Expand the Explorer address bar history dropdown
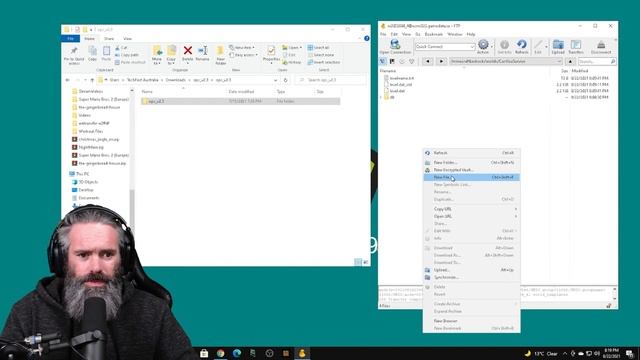 pos(276,80)
